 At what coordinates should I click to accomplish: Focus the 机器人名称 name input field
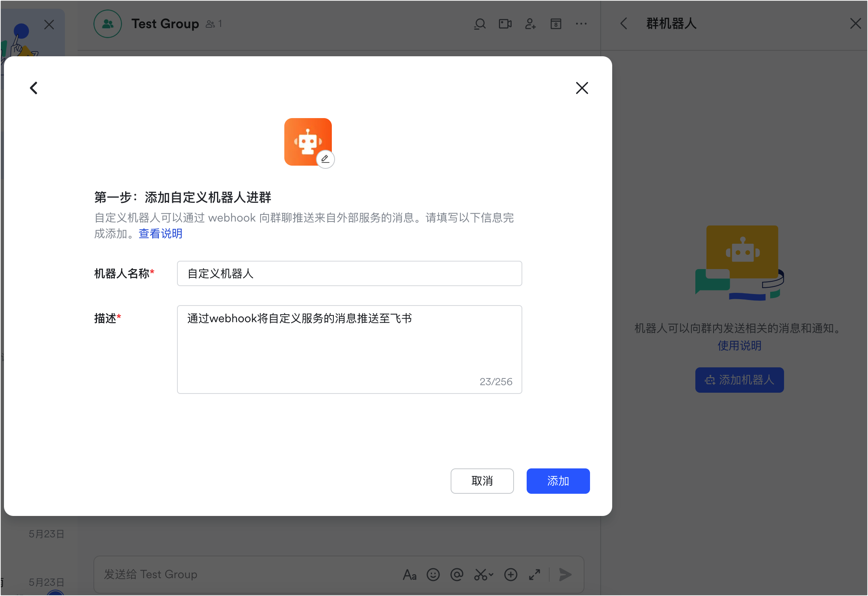pyautogui.click(x=349, y=273)
